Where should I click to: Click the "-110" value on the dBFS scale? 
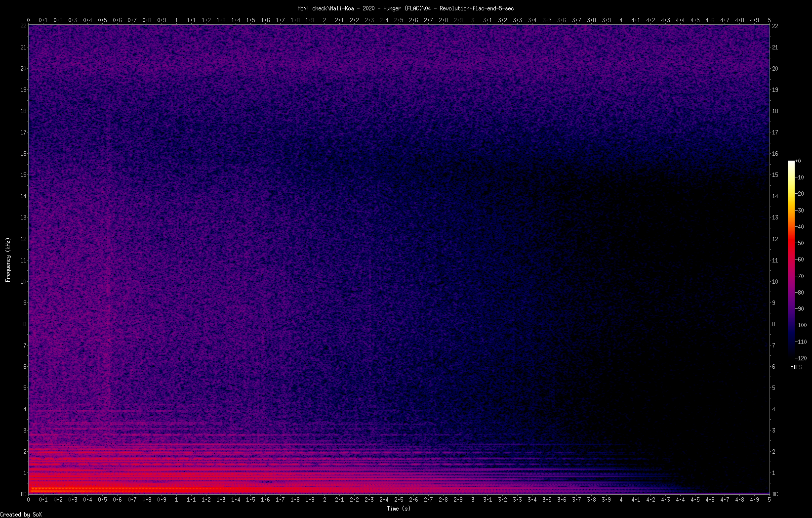pyautogui.click(x=801, y=342)
